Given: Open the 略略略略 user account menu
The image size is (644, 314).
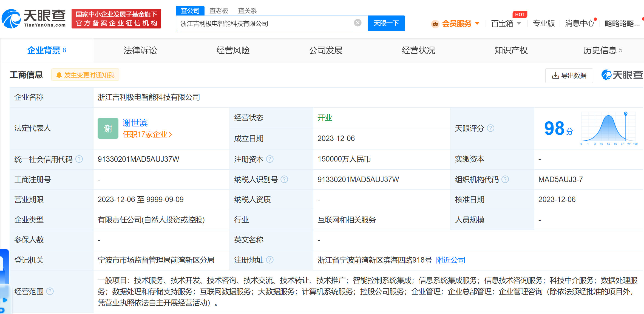Looking at the screenshot, I should [x=622, y=24].
